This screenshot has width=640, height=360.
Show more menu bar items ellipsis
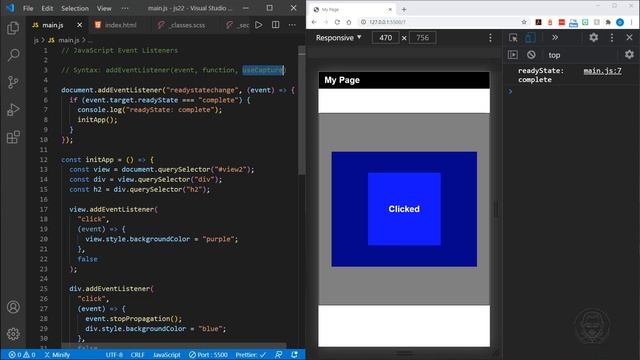tap(125, 8)
